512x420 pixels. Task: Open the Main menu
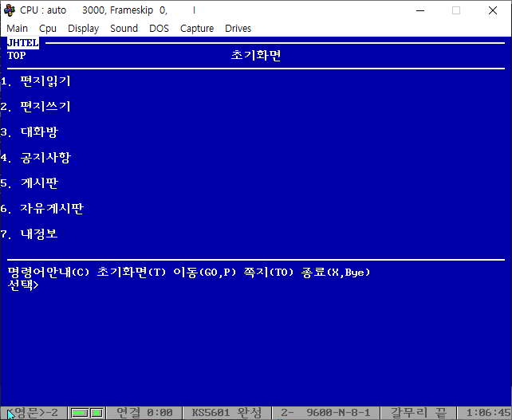[17, 28]
